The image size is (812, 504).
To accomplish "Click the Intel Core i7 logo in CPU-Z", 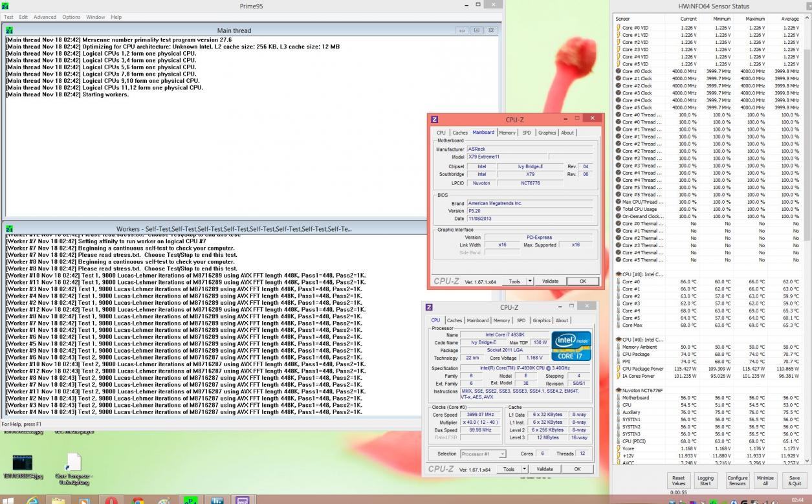I will (571, 347).
